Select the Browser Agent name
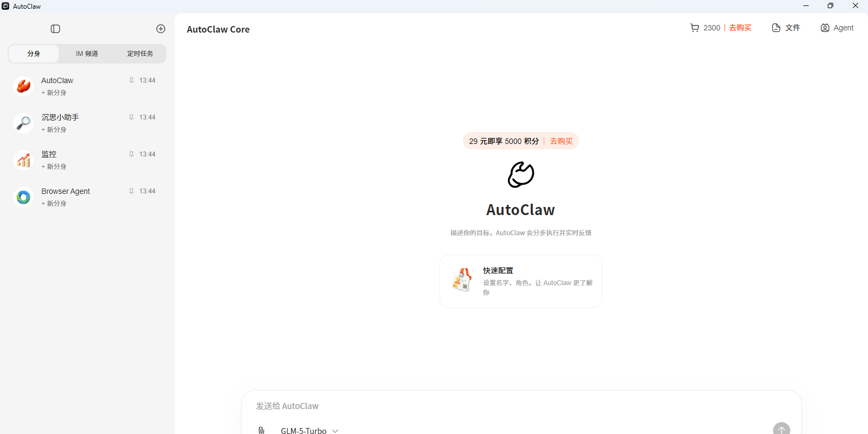 pos(66,191)
